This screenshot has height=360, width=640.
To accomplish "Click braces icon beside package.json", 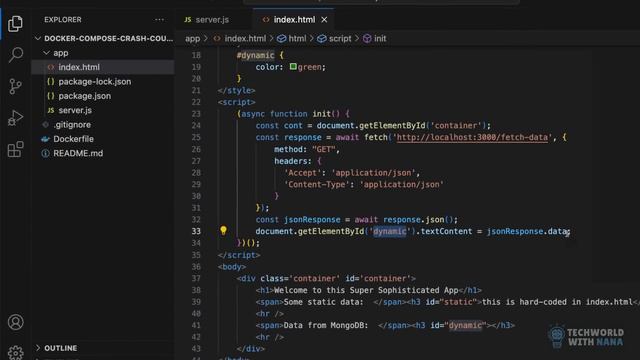I will click(x=51, y=96).
